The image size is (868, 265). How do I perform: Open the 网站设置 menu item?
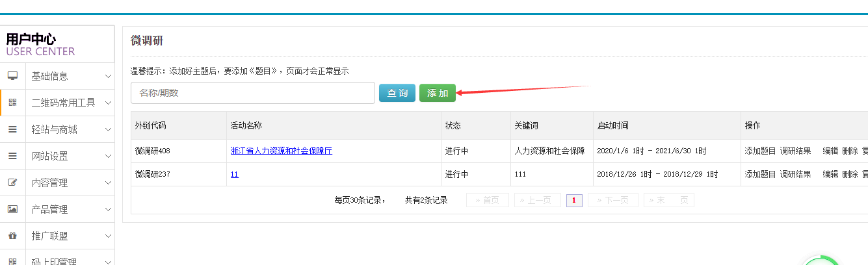click(49, 156)
